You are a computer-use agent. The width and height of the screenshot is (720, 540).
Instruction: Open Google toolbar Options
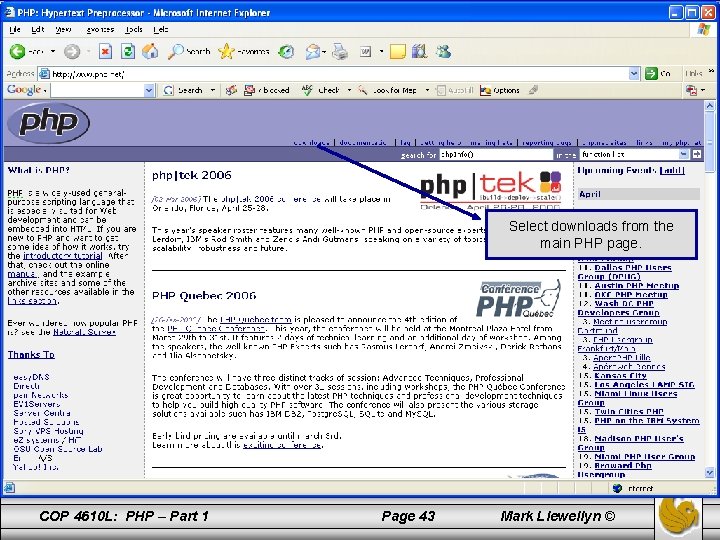point(500,90)
